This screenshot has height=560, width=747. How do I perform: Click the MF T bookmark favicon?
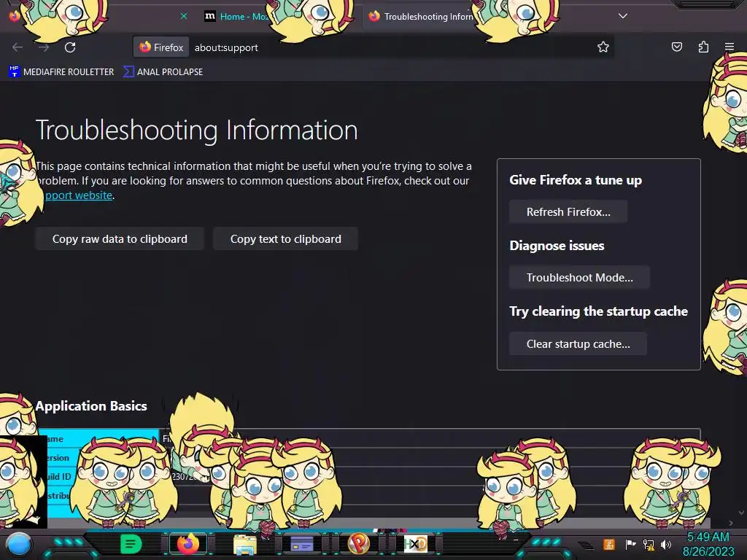[x=15, y=71]
